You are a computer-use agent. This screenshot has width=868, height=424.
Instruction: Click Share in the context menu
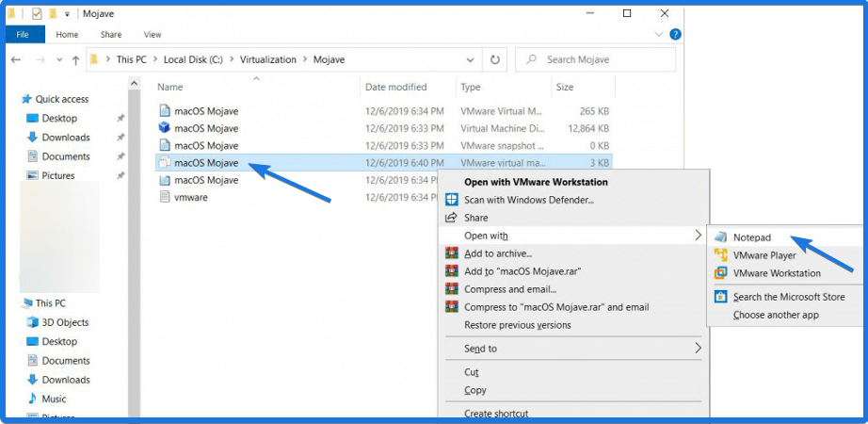[x=476, y=218]
